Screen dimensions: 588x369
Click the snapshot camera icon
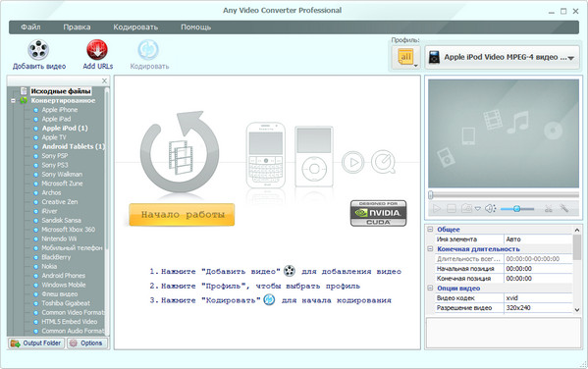(466, 208)
